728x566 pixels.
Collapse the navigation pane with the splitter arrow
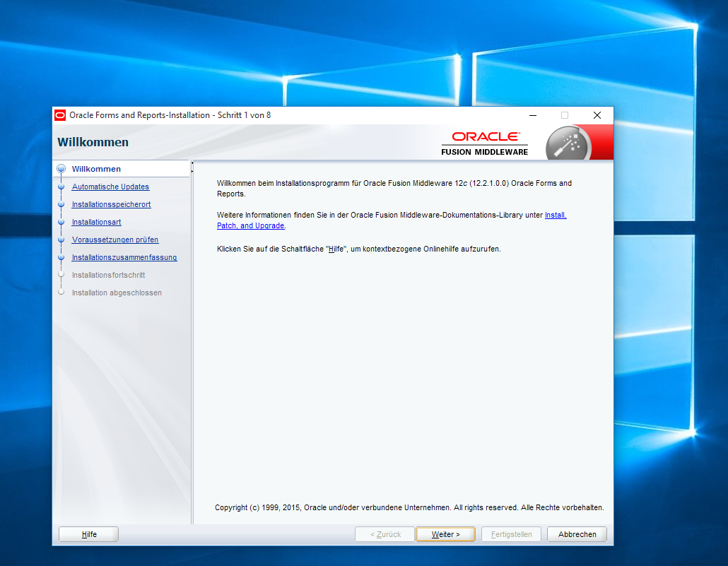(192, 163)
